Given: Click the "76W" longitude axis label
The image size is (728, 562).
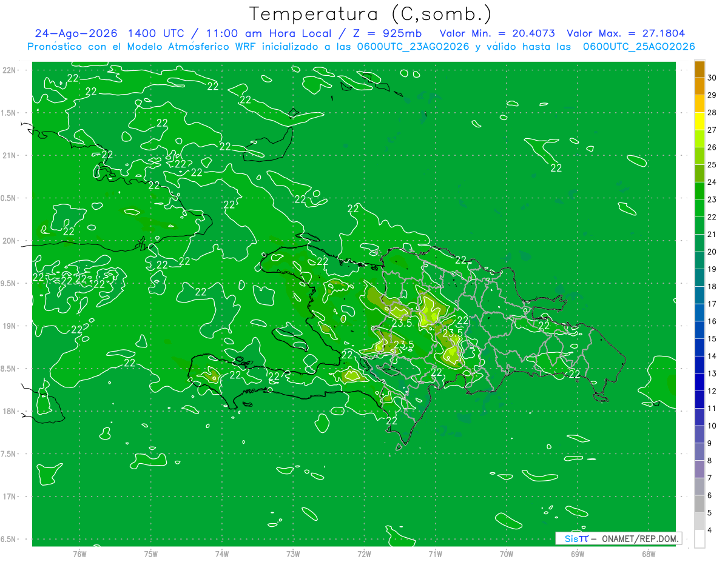Looking at the screenshot, I should 79,554.
